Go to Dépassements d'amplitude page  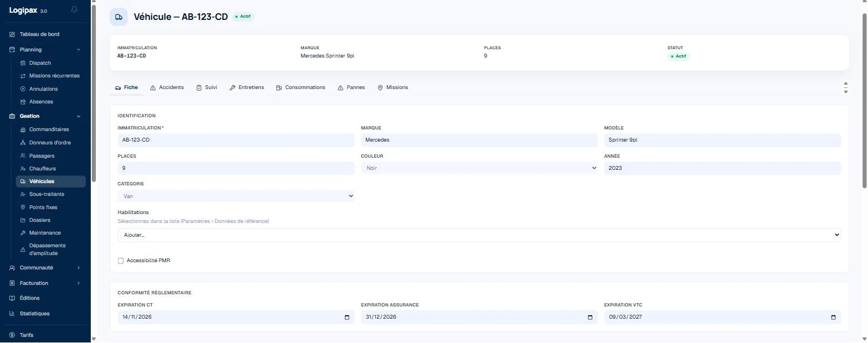point(47,250)
